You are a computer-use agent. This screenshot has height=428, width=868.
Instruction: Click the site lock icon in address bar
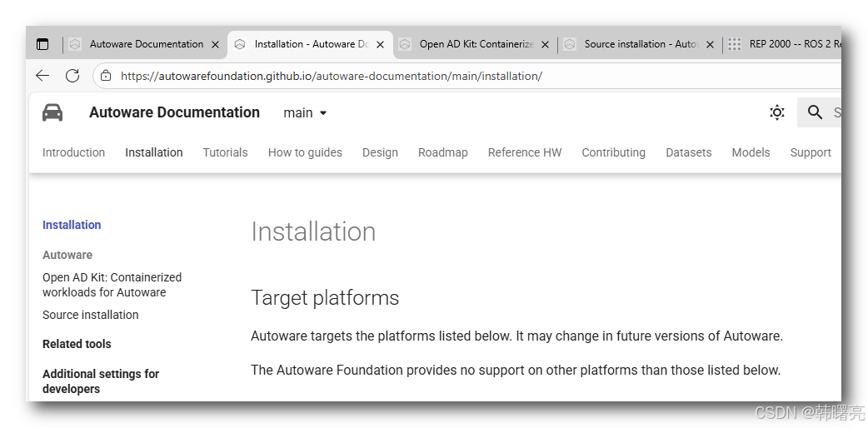pyautogui.click(x=107, y=76)
